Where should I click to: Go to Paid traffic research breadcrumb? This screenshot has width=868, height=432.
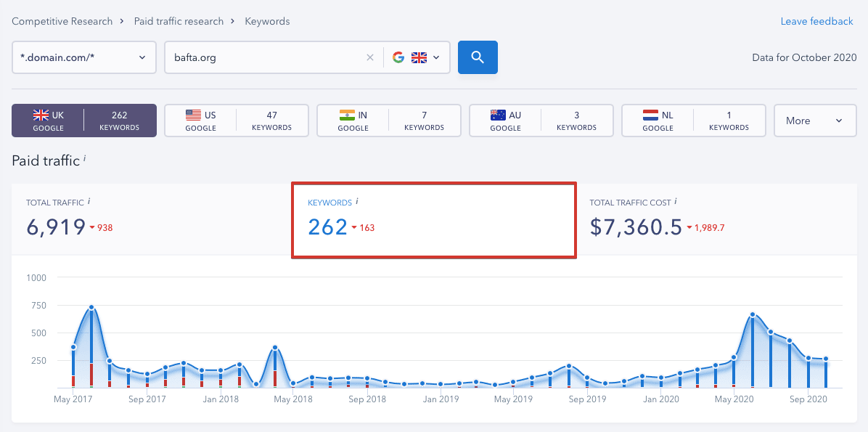coord(179,21)
